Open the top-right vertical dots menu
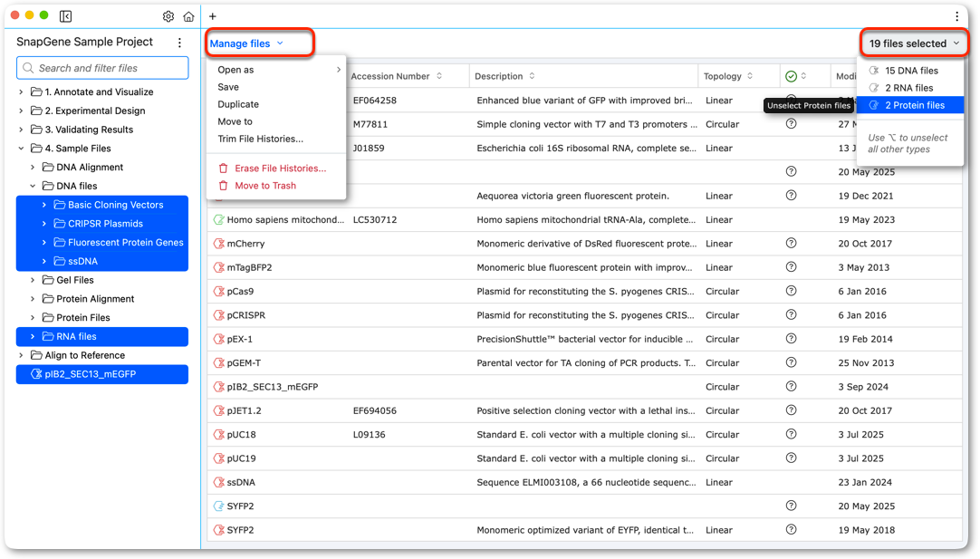Viewport: 980px width, 559px height. click(956, 16)
